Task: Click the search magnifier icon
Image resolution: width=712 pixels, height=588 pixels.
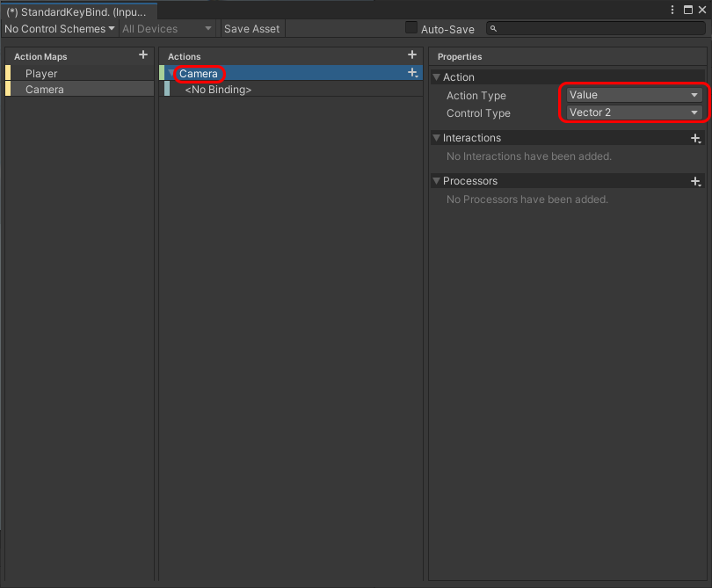Action: coord(494,29)
